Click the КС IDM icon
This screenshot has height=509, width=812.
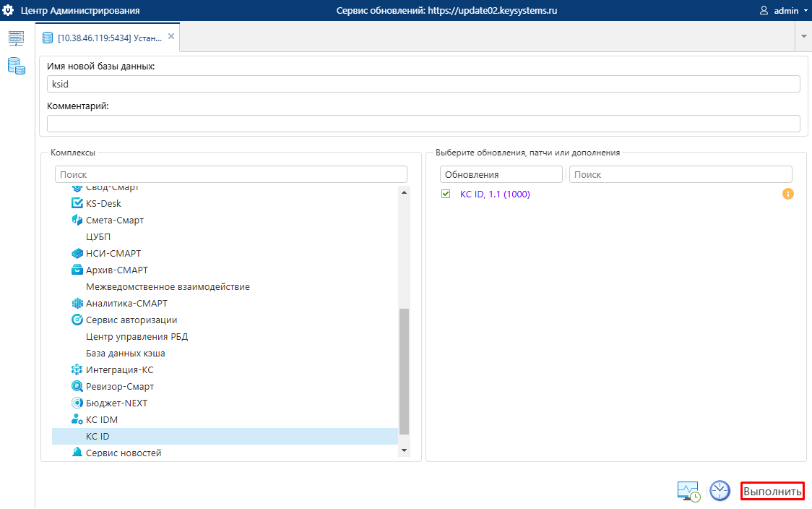tap(77, 419)
